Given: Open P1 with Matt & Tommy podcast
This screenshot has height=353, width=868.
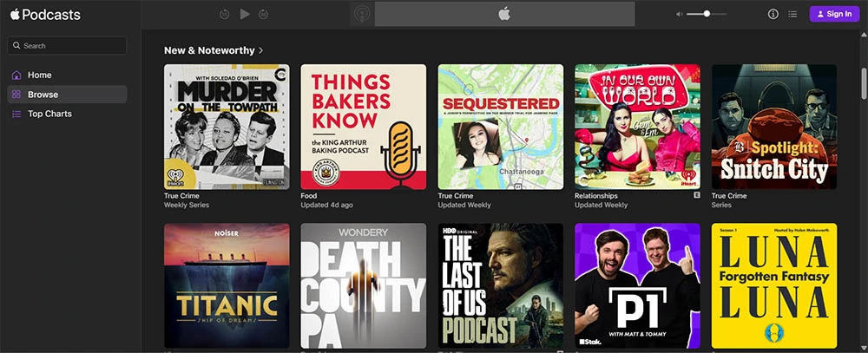Looking at the screenshot, I should [x=637, y=285].
